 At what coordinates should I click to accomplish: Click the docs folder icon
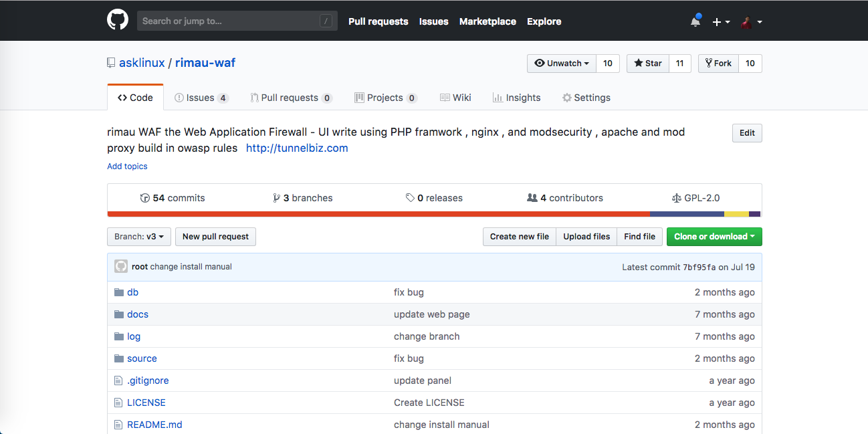[119, 314]
